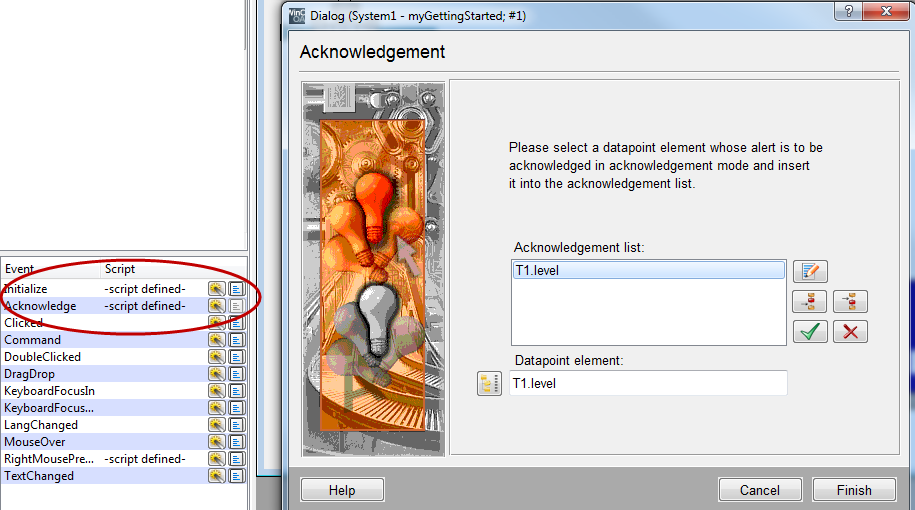The width and height of the screenshot is (915, 510).
Task: Click the Finish button
Action: pos(854,490)
